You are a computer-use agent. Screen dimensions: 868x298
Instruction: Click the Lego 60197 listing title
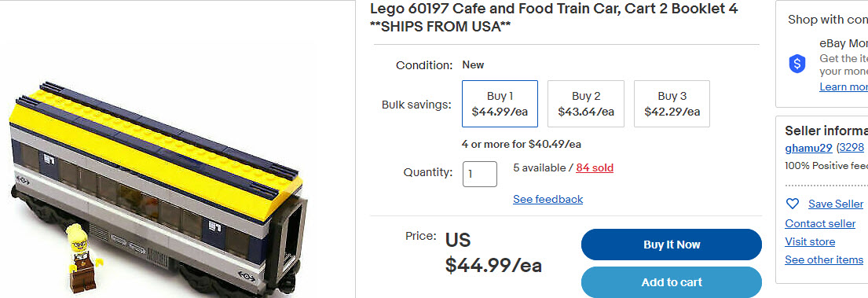[554, 17]
